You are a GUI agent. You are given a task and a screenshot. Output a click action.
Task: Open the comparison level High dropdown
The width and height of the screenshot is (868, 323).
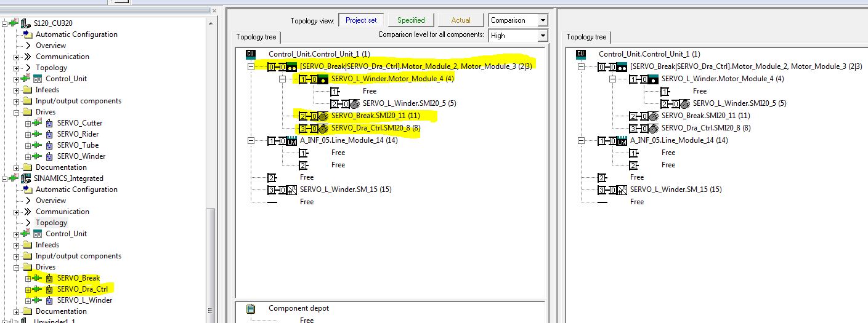click(x=542, y=36)
